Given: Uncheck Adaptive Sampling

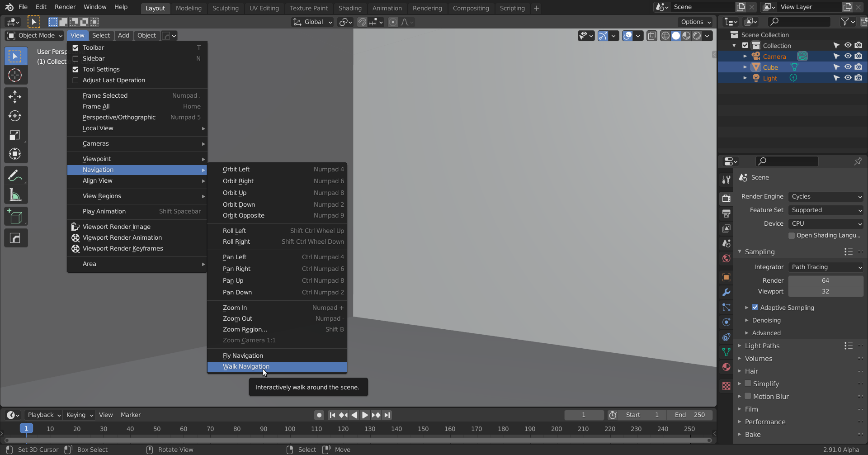Looking at the screenshot, I should [x=755, y=307].
